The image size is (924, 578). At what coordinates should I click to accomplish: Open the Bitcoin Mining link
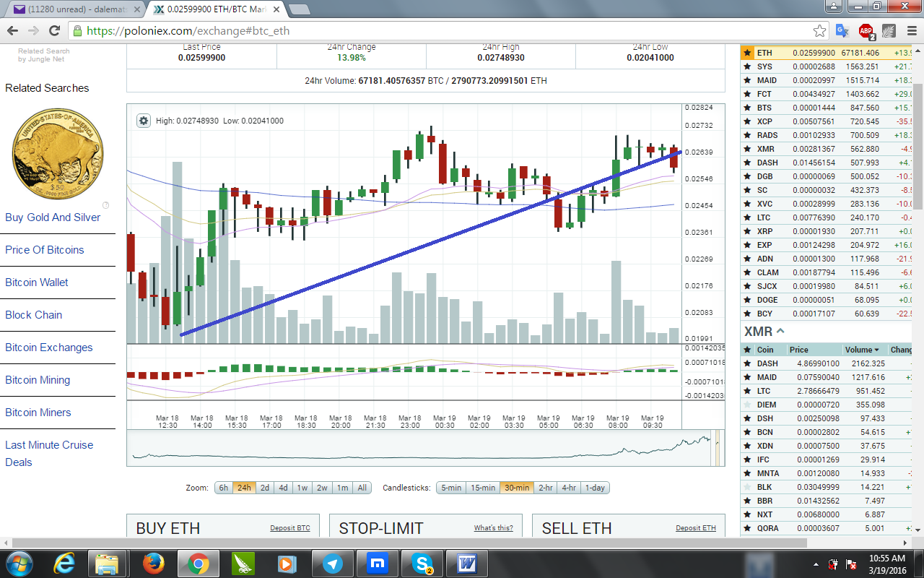38,380
